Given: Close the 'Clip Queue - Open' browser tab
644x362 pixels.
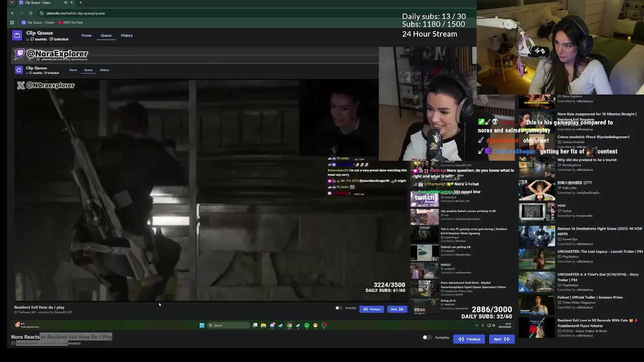Looking at the screenshot, I should click(x=71, y=3).
